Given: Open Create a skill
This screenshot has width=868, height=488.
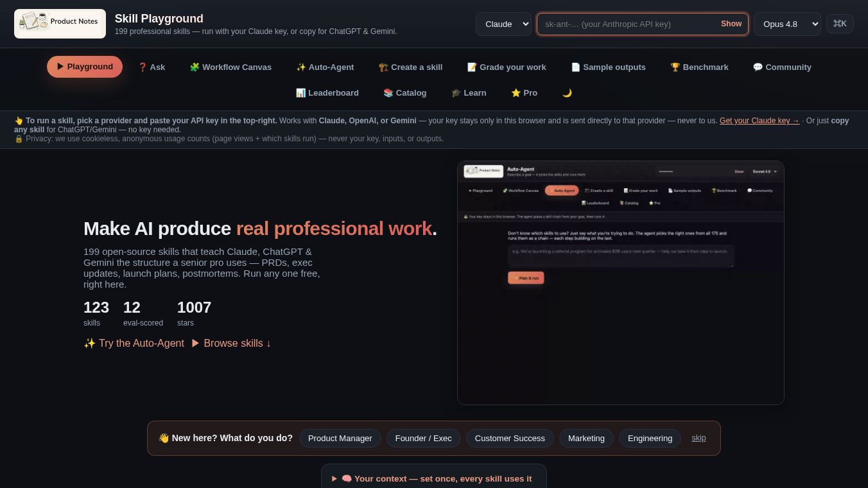Looking at the screenshot, I should 410,67.
